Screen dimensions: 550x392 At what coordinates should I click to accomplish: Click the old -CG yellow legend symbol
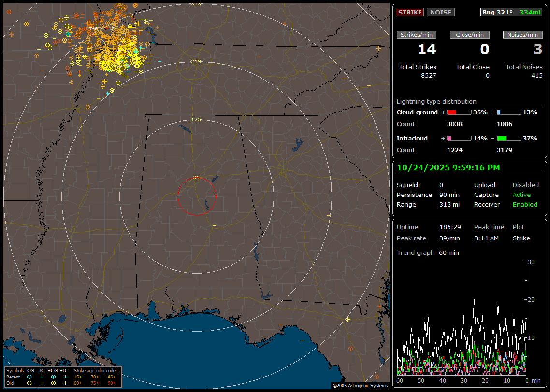tap(29, 383)
